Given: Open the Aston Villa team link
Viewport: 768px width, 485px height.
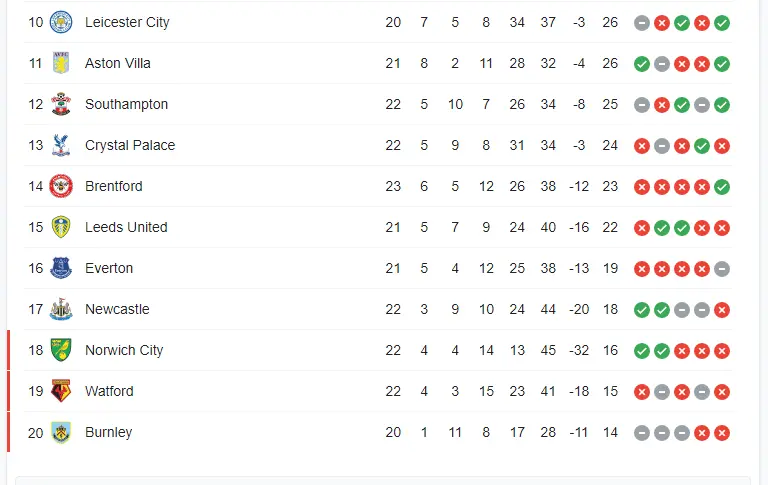Looking at the screenshot, I should (118, 63).
